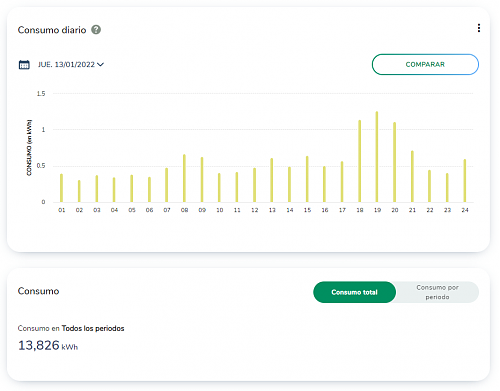500x391 pixels.
Task: Click the x-axis label 12
Action: [x=255, y=210]
